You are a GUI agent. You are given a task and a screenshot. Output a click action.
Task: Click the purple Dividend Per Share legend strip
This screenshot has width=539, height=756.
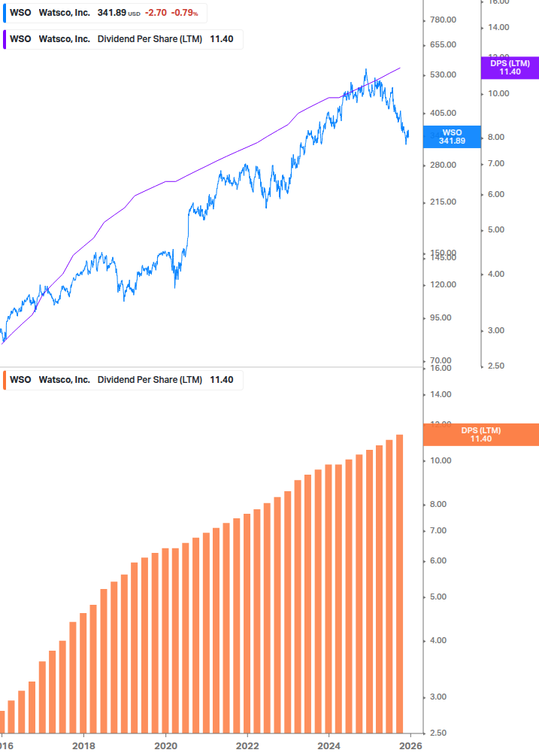(x=7, y=39)
